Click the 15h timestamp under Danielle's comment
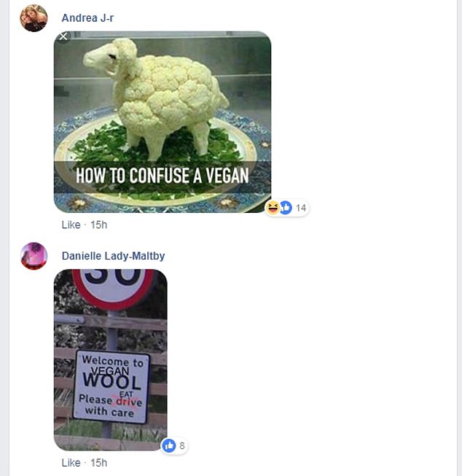 tap(98, 463)
